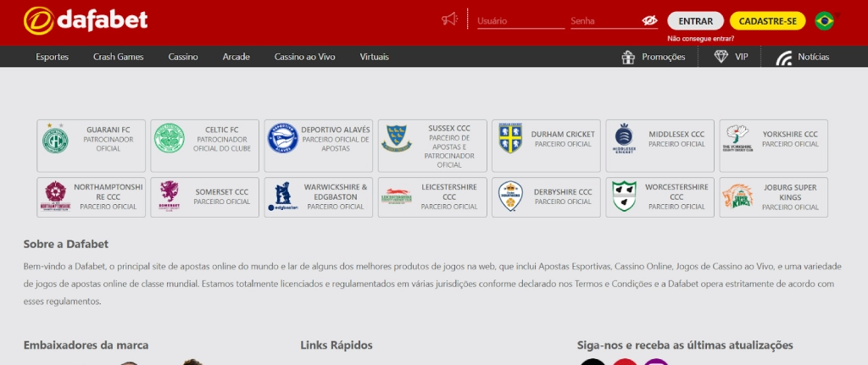868x365 pixels.
Task: Click the Notícias feed icon
Action: pos(784,58)
